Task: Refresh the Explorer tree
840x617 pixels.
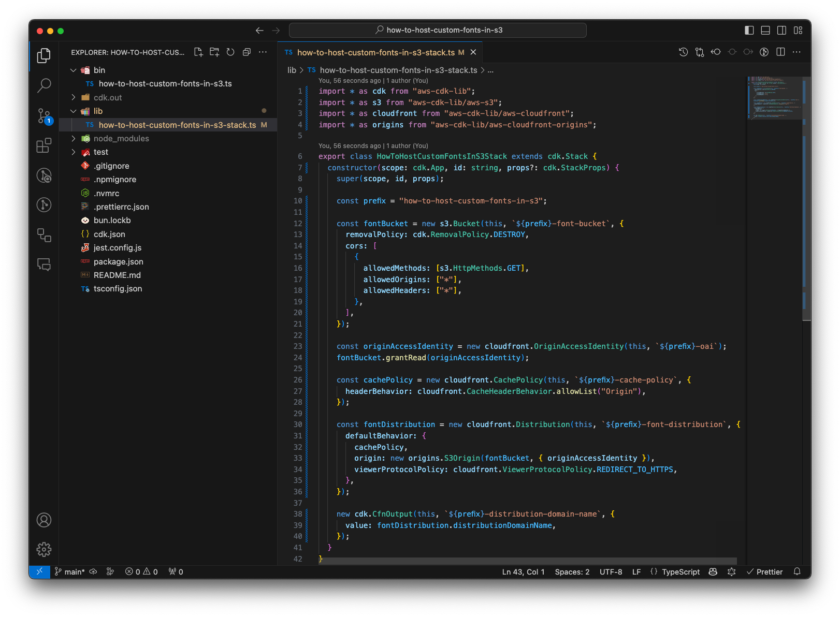Action: coord(230,52)
